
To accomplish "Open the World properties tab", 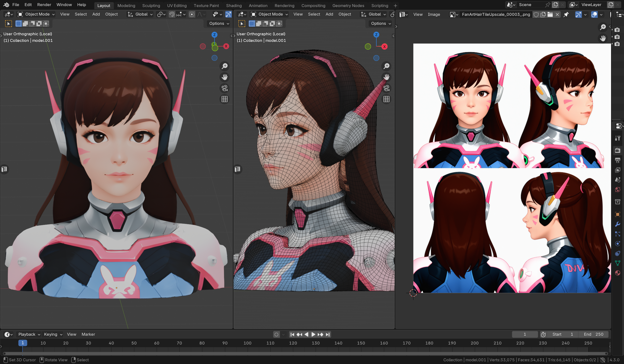I will 618,190.
